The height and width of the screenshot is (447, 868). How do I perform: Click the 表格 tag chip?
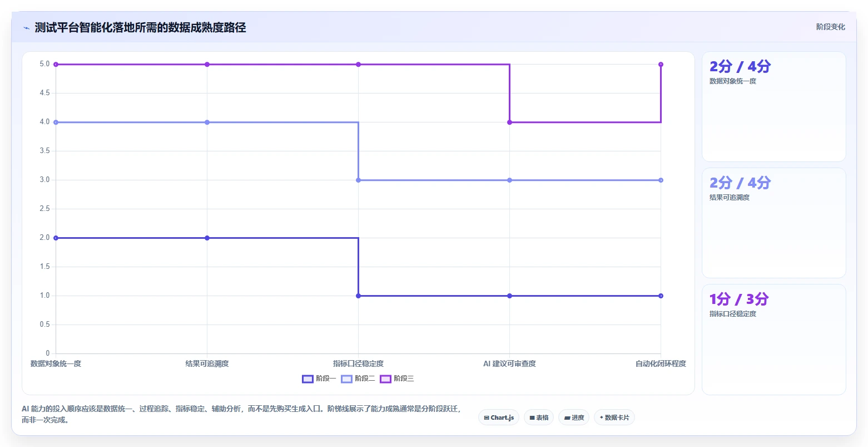539,417
